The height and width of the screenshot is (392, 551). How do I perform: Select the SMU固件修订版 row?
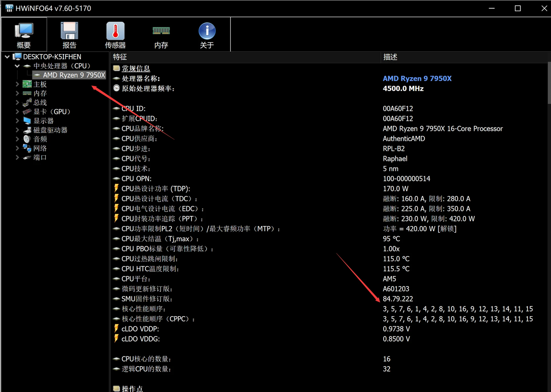(329, 299)
